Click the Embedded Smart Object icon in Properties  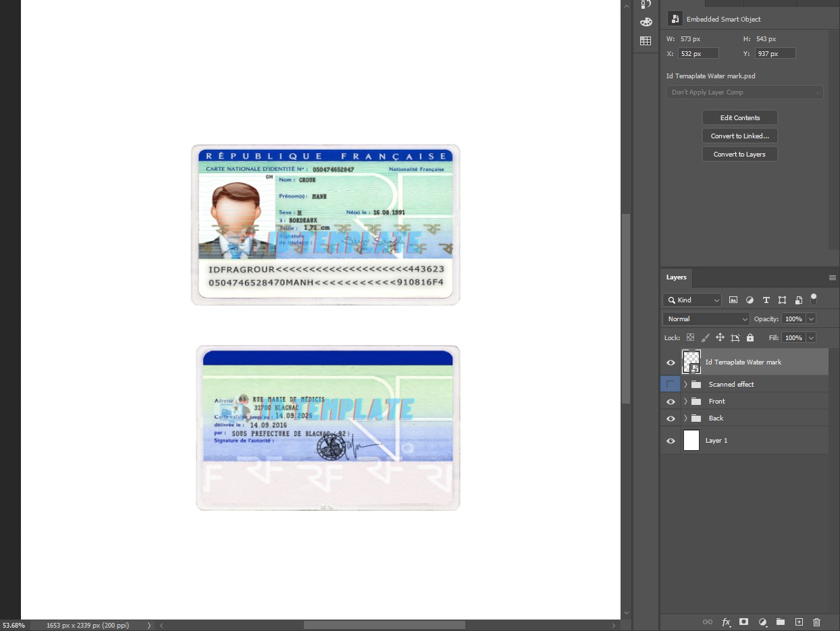pos(675,19)
